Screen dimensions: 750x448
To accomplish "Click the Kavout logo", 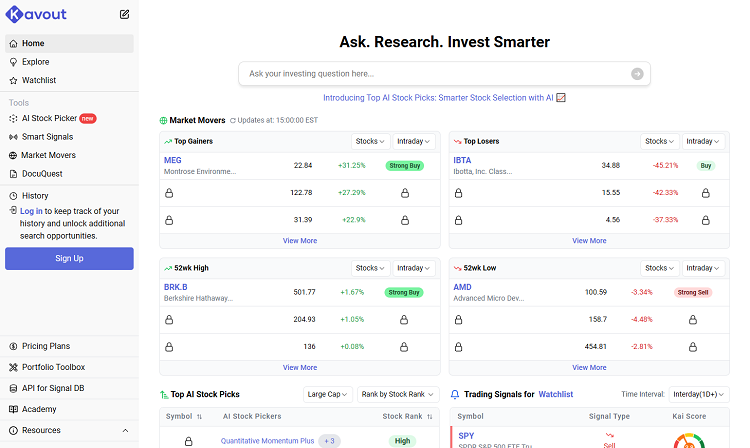I will pos(36,14).
